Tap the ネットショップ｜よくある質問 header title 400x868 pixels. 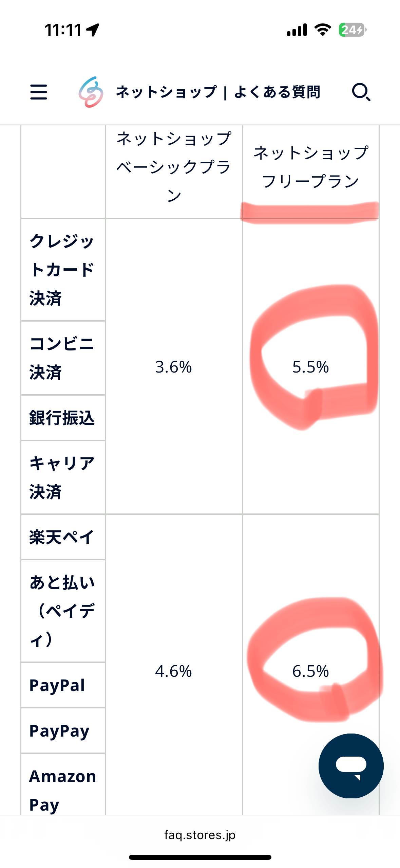click(218, 92)
